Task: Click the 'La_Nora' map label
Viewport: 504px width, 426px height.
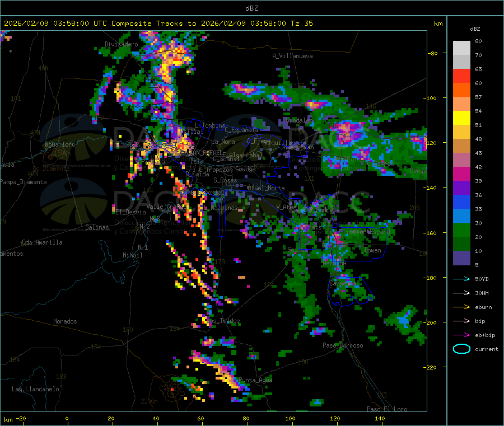Action: coord(223,142)
